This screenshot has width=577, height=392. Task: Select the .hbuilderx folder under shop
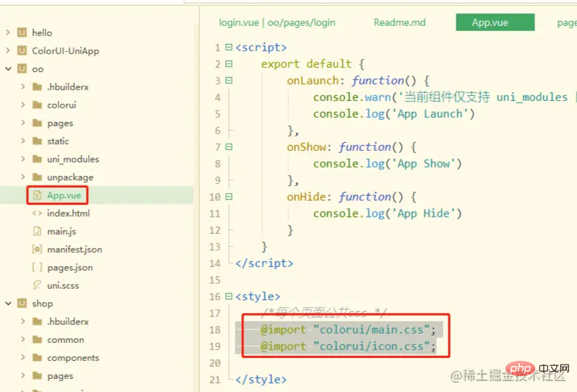(x=68, y=321)
